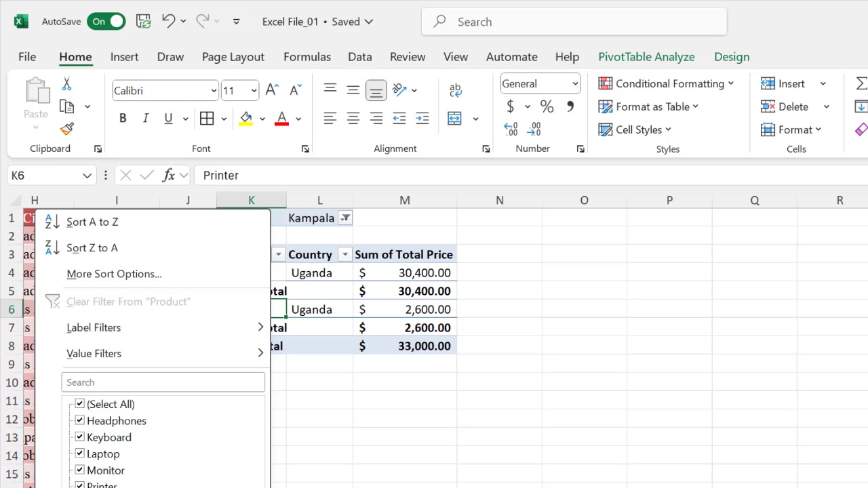Open the Country column filter dropdown
Viewport: 868px width, 488px height.
[345, 254]
